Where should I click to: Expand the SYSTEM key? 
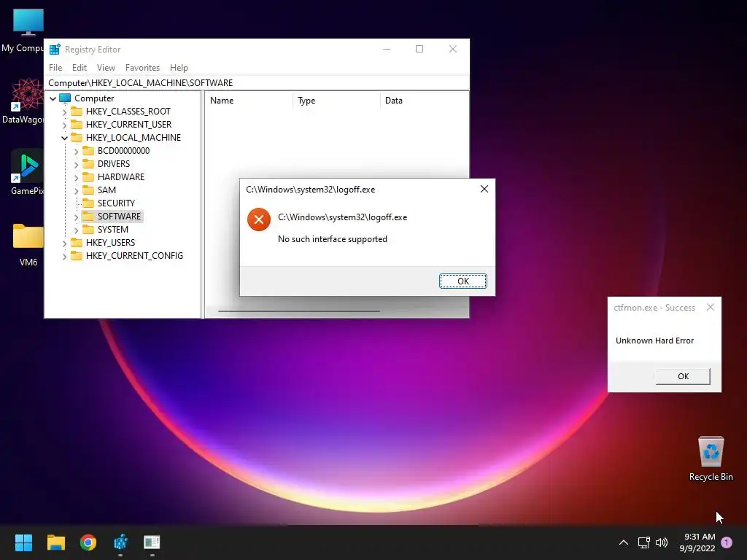coord(76,230)
